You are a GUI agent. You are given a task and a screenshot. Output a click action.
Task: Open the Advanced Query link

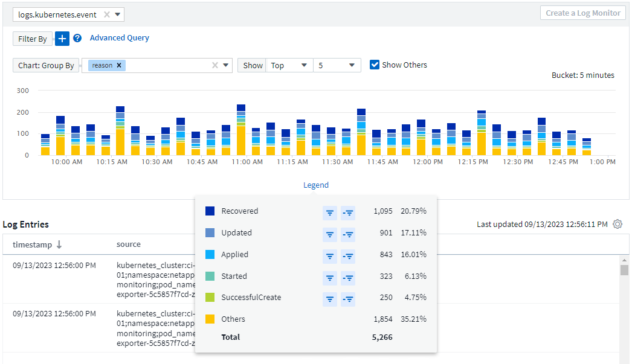119,38
